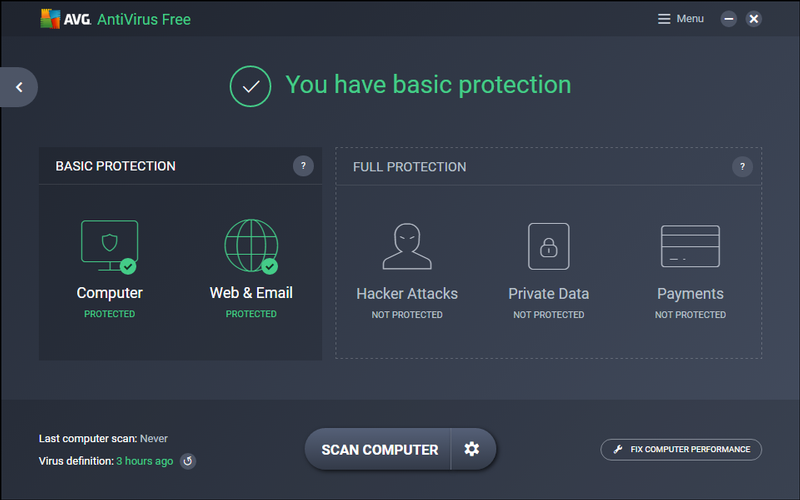Click the green checkmark status circle
The height and width of the screenshot is (500, 800).
click(x=251, y=86)
